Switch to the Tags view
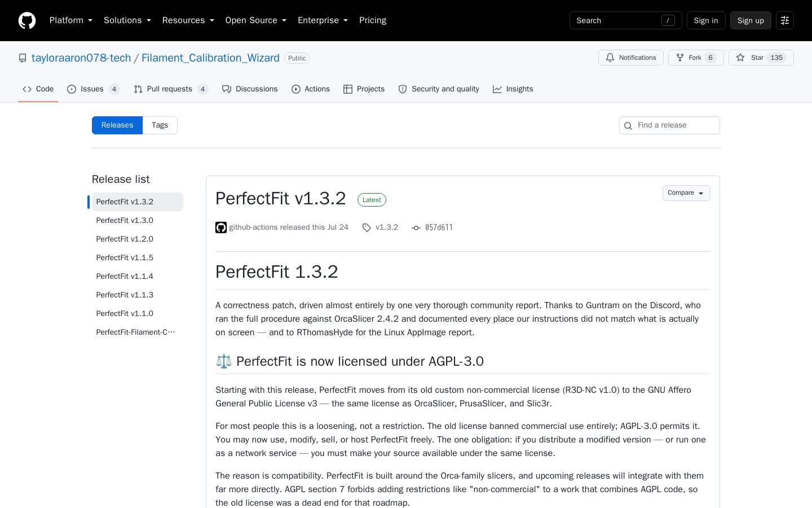This screenshot has width=812, height=508. [160, 125]
